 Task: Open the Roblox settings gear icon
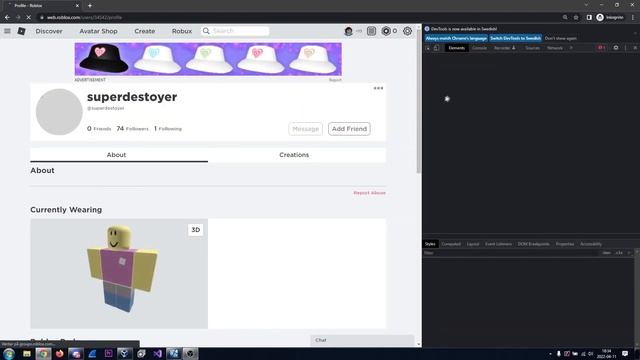tap(407, 31)
